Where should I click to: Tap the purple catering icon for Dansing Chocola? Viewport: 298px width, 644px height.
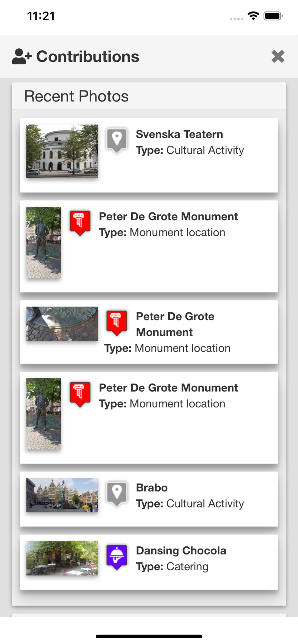pyautogui.click(x=117, y=557)
